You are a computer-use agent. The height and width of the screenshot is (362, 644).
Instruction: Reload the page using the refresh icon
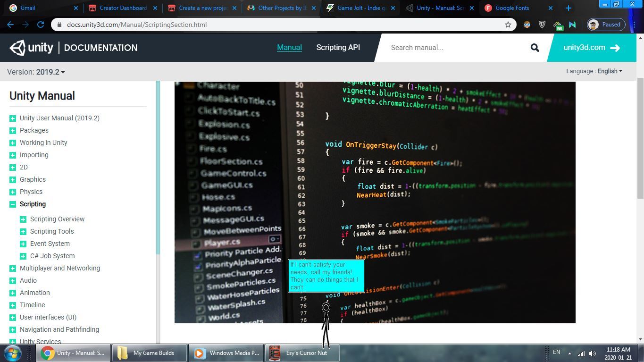[x=41, y=25]
